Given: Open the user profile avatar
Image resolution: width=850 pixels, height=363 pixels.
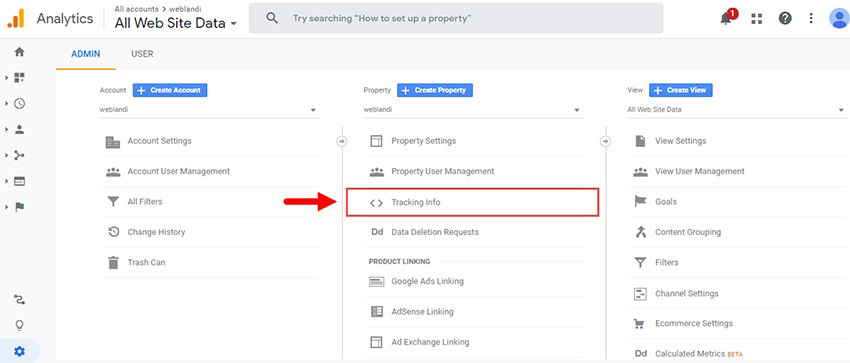Looking at the screenshot, I should [x=839, y=18].
